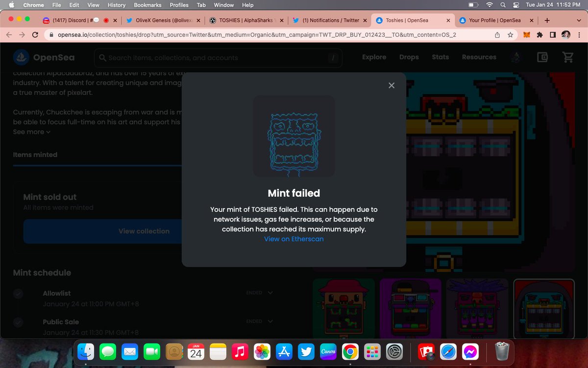Select purple-background Toshie thumbnail

(x=410, y=308)
